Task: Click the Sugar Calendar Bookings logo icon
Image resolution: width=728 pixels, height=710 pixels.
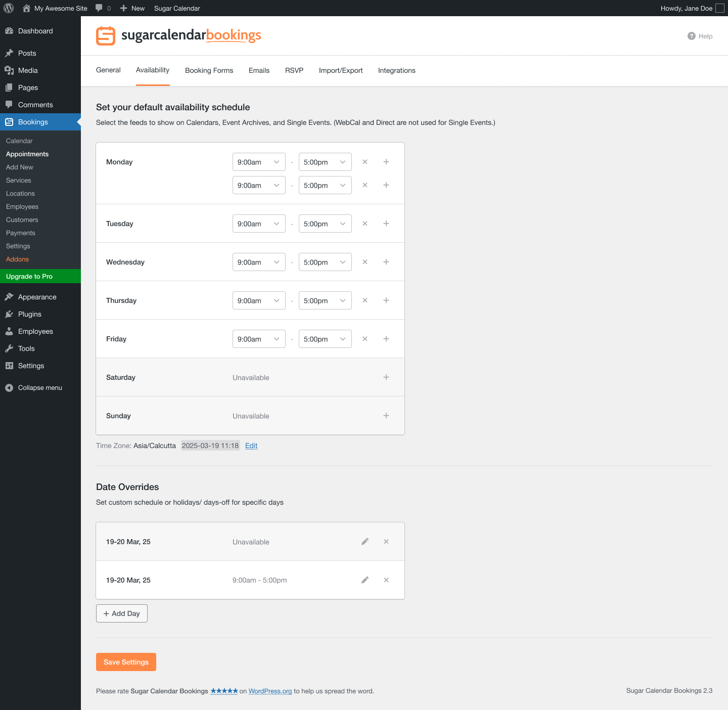Action: click(106, 35)
